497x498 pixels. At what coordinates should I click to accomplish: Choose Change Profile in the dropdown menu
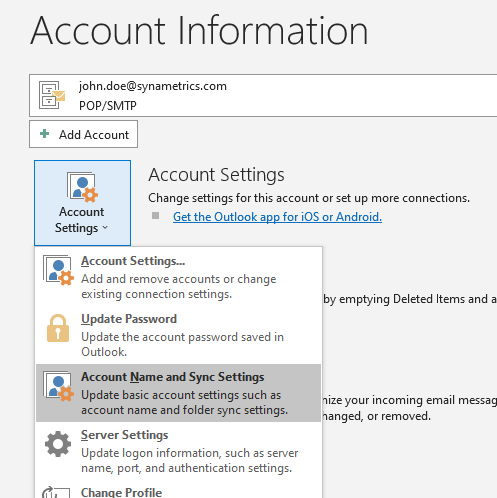(179, 490)
